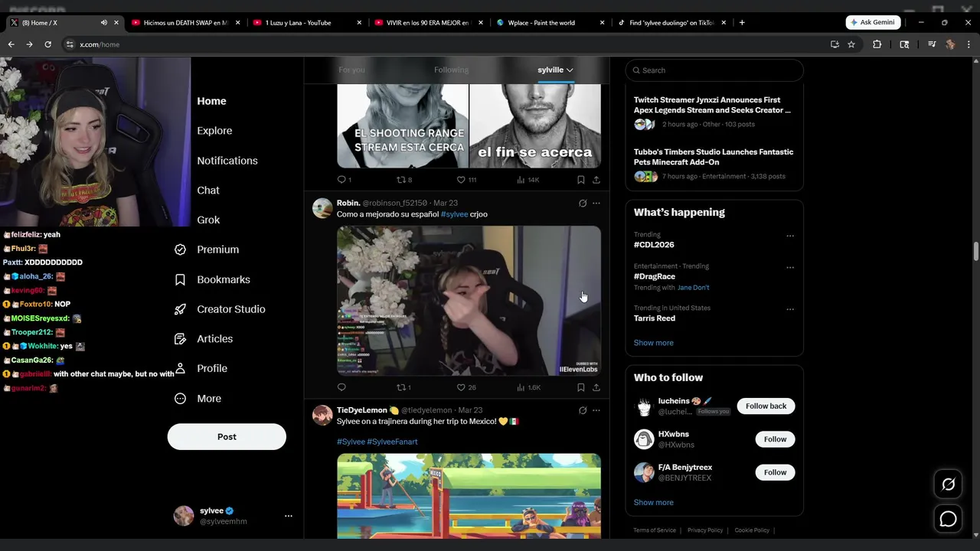The height and width of the screenshot is (551, 980).
Task: Go back in browser history
Action: (x=11, y=44)
